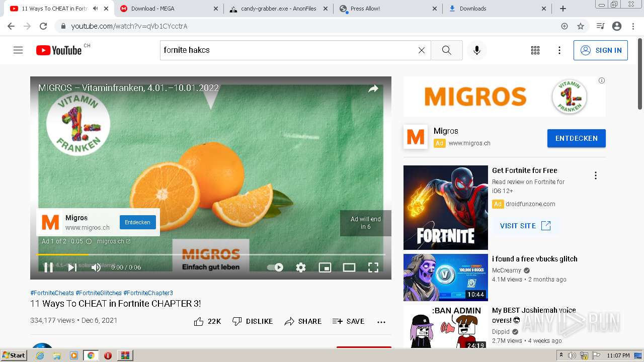
Task: Reload the page
Action: (x=43, y=26)
